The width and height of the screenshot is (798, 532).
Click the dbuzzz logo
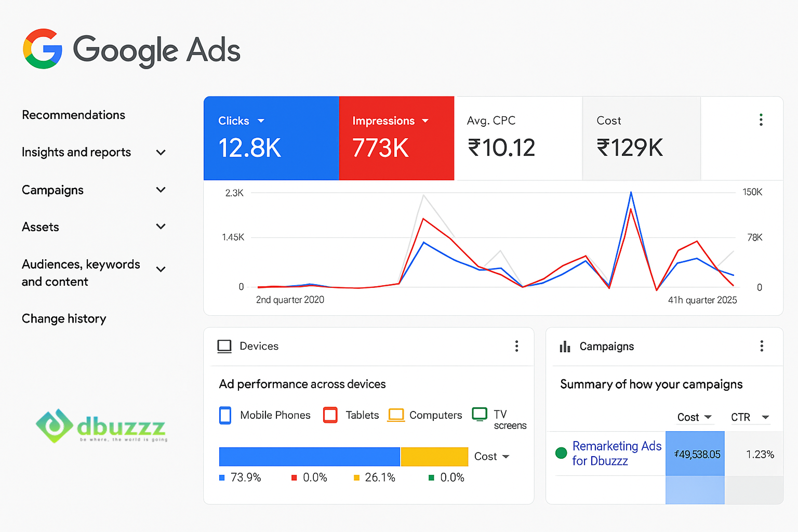coord(102,427)
